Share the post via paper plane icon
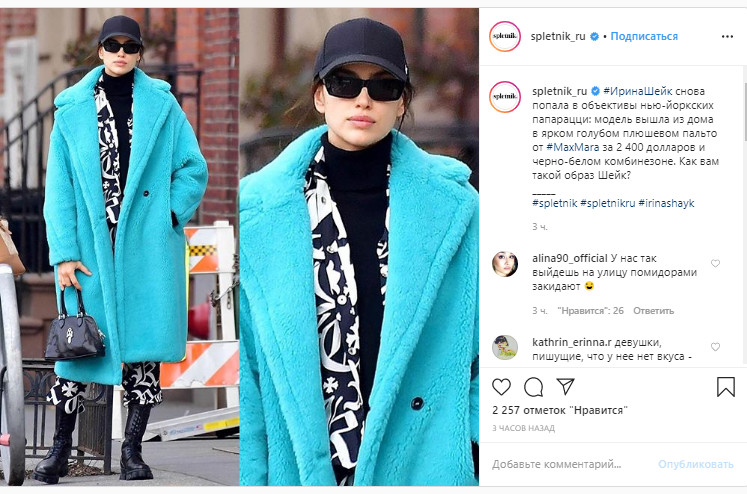Screen dimensions: 747x494 [x=565, y=386]
